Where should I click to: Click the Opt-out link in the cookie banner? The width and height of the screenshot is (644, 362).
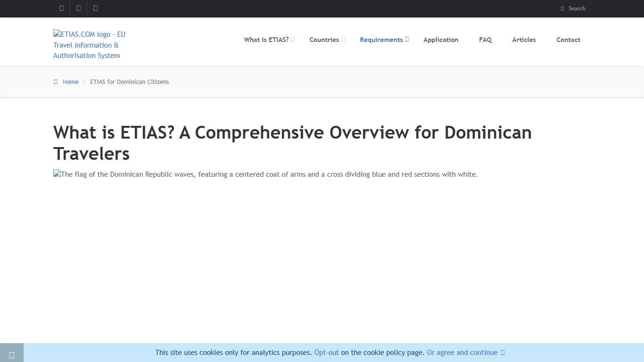pos(326,353)
